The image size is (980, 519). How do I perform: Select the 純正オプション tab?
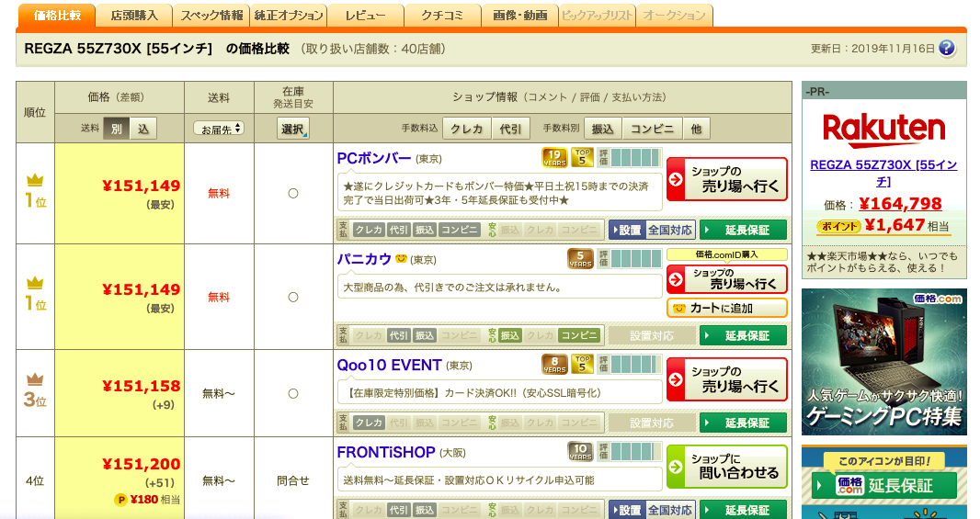point(289,16)
